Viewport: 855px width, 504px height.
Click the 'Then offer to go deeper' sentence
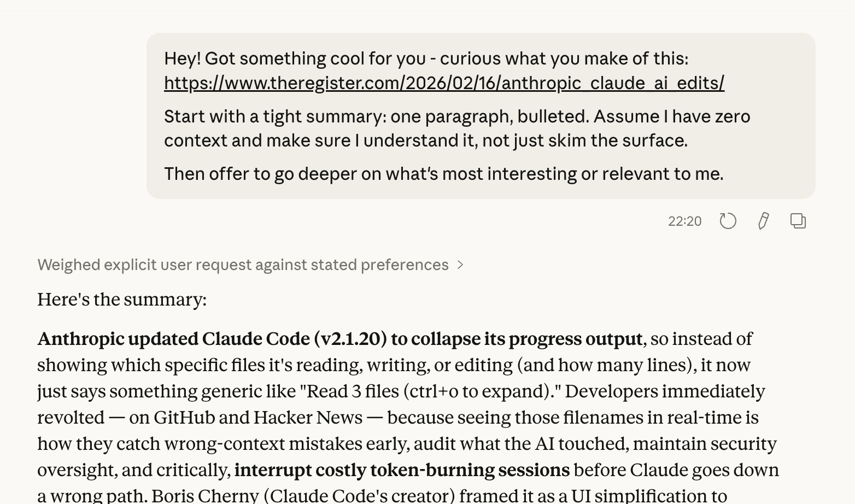coord(443,174)
